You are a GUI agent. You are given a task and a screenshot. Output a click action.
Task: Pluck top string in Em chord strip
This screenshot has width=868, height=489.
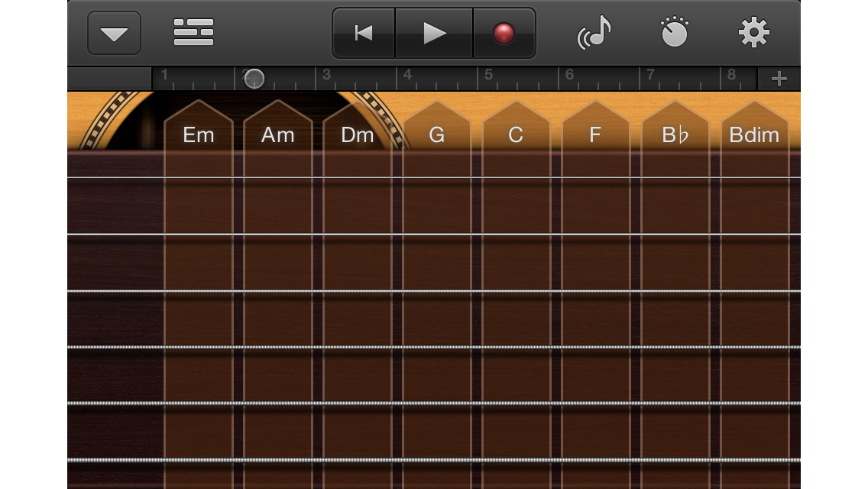click(199, 177)
